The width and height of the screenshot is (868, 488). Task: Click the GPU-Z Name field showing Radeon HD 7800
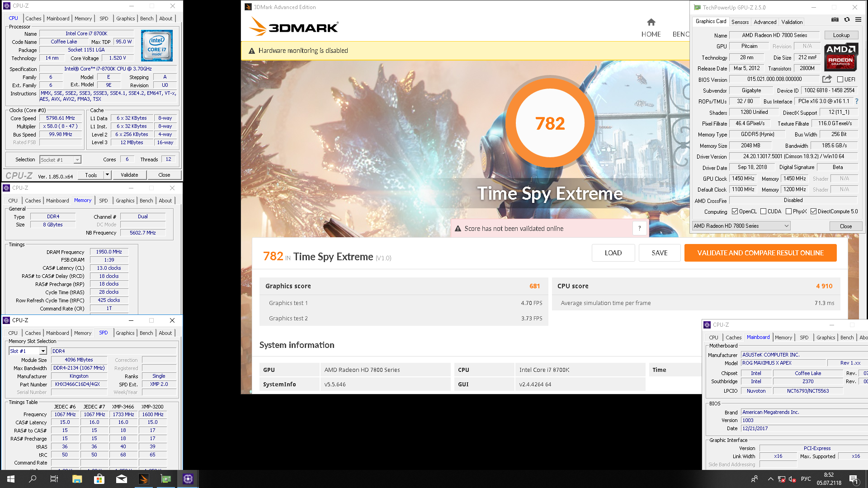[x=774, y=35]
